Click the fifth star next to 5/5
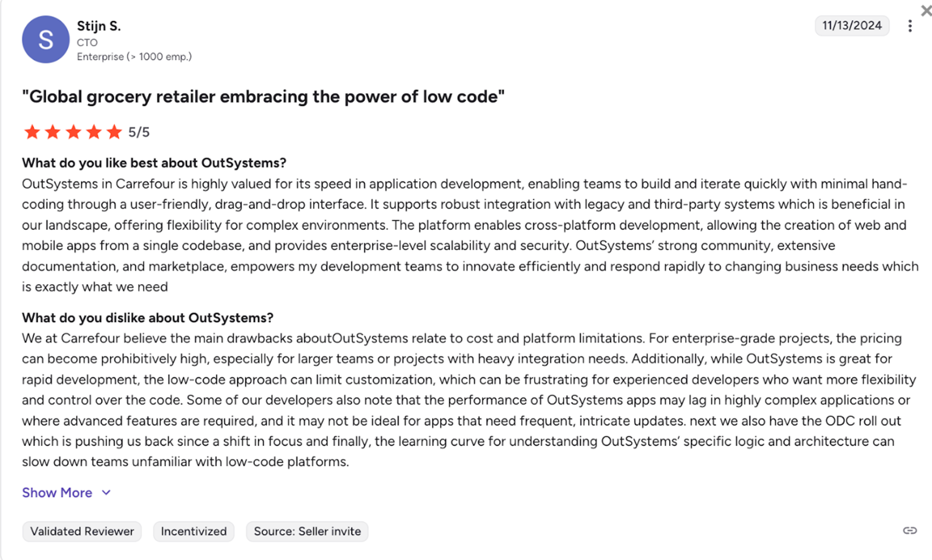This screenshot has width=932, height=560. tap(114, 132)
